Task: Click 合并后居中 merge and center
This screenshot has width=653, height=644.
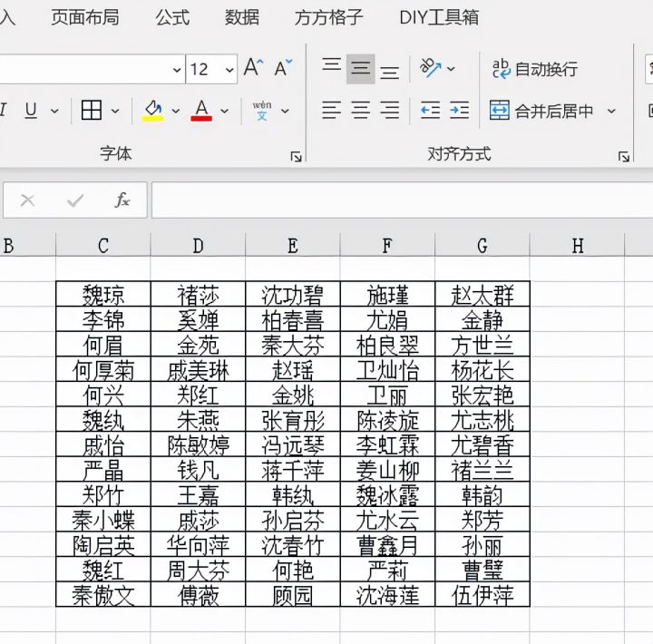Action: click(541, 111)
